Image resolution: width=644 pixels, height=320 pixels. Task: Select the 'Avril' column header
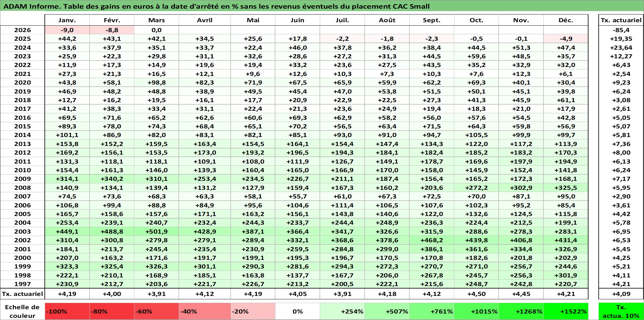point(205,20)
